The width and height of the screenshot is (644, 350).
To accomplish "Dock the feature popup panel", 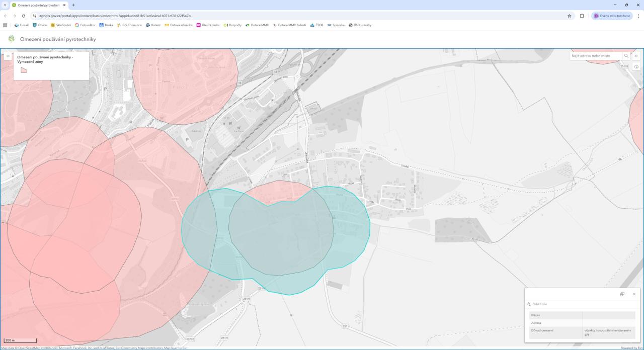I will (x=622, y=294).
